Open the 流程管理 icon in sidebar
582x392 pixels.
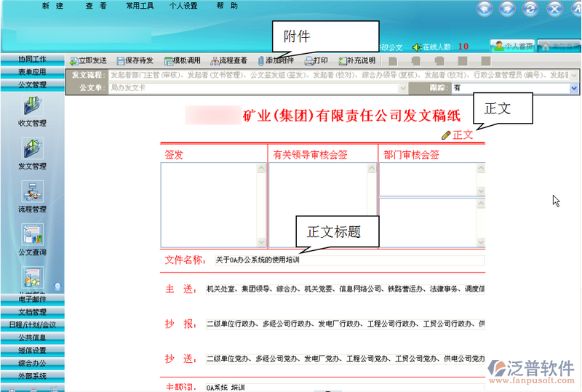[33, 191]
